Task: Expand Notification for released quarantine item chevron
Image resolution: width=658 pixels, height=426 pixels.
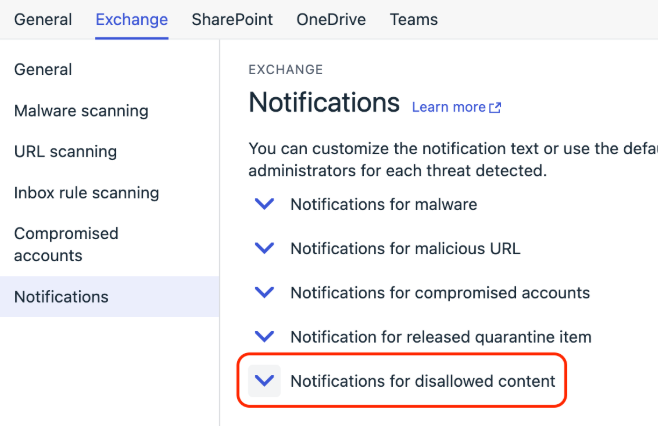Action: click(x=264, y=336)
